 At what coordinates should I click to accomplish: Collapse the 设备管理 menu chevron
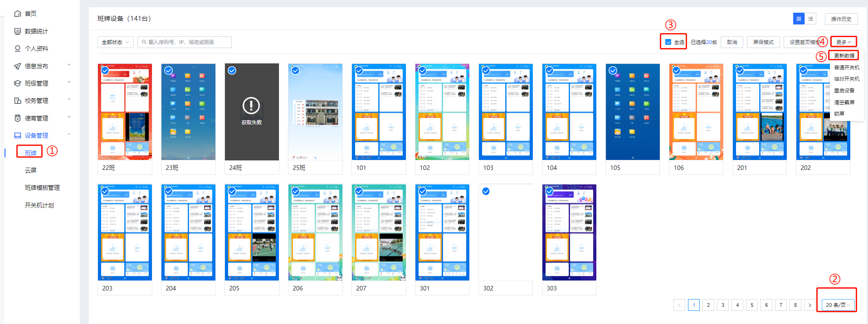pos(69,134)
